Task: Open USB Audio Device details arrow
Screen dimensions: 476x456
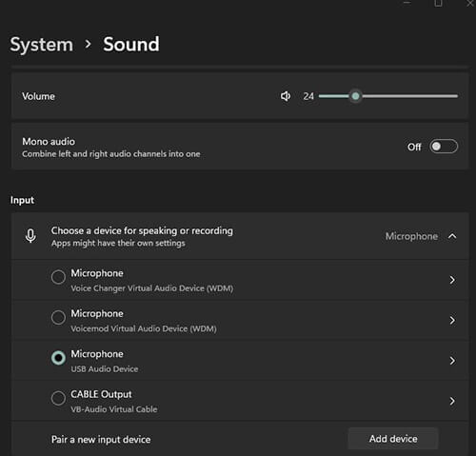Action: pos(452,361)
